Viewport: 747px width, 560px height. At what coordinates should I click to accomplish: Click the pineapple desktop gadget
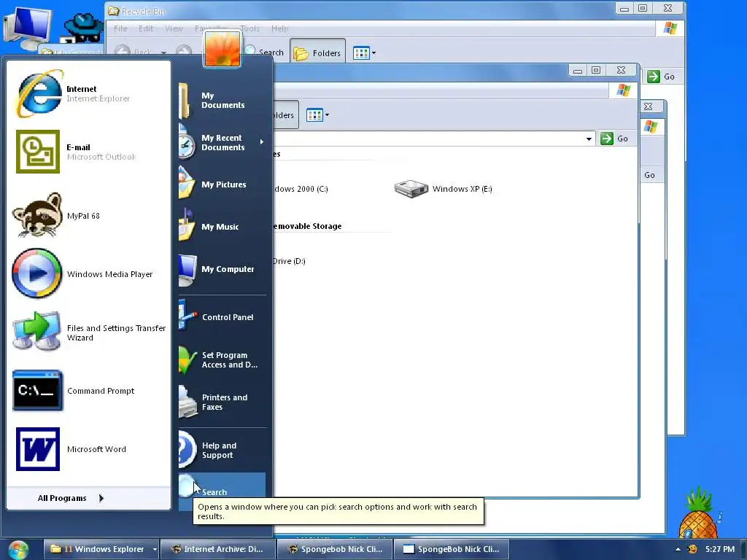(698, 513)
